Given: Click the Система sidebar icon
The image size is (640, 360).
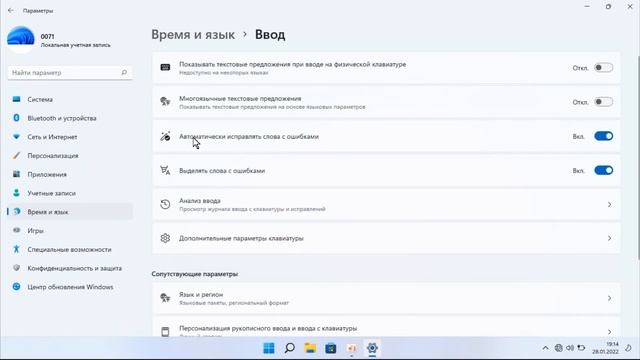Looking at the screenshot, I should coord(16,99).
